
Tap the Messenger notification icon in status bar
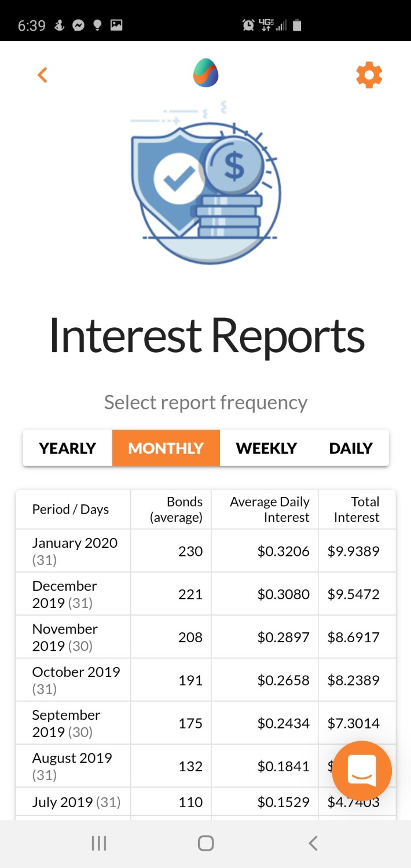[78, 25]
